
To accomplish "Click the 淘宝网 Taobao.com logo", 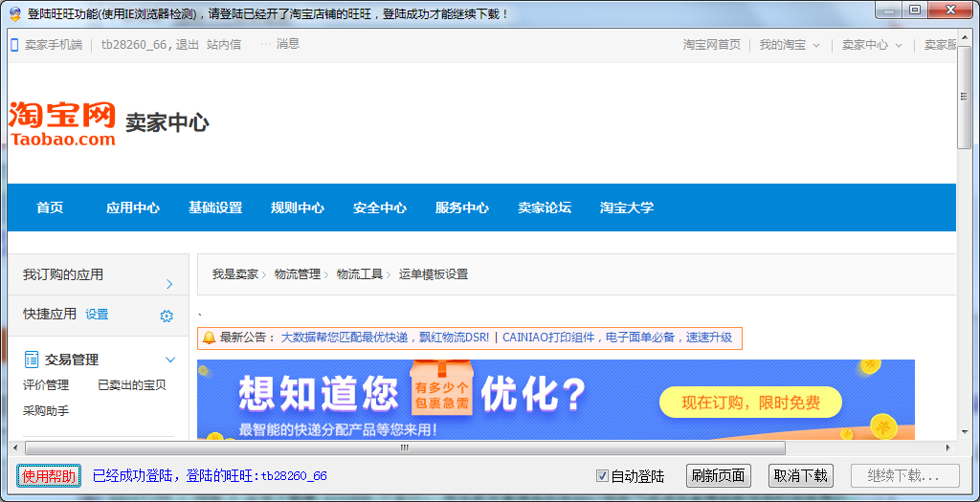I will (x=62, y=124).
